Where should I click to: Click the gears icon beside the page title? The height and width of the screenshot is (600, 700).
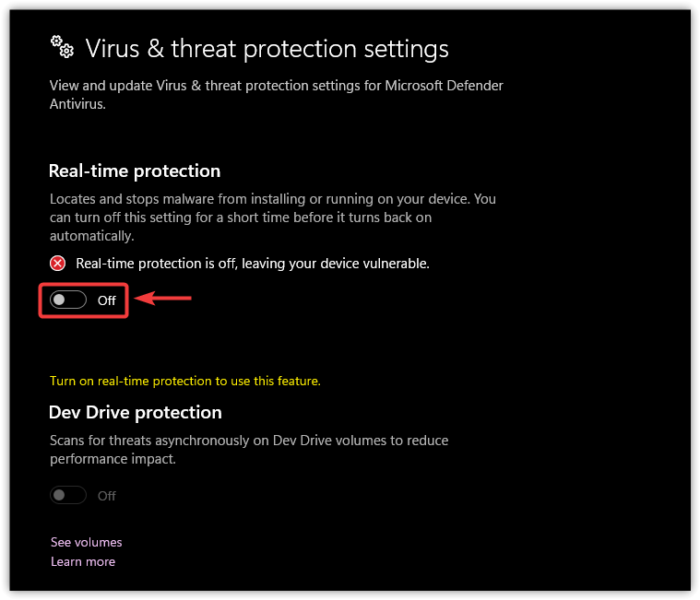pos(62,46)
